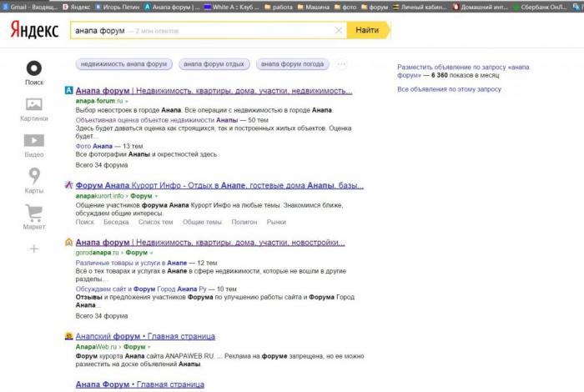Add a service with the plus icon

tap(34, 249)
